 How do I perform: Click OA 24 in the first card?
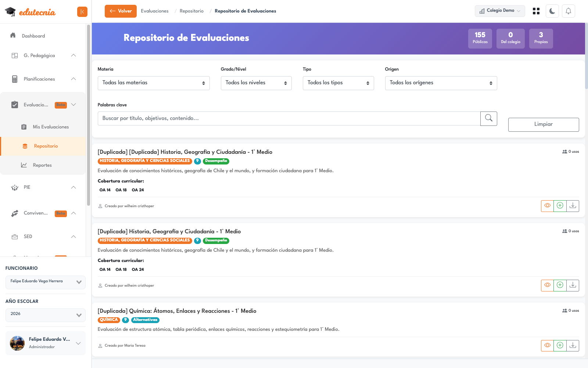coord(138,190)
